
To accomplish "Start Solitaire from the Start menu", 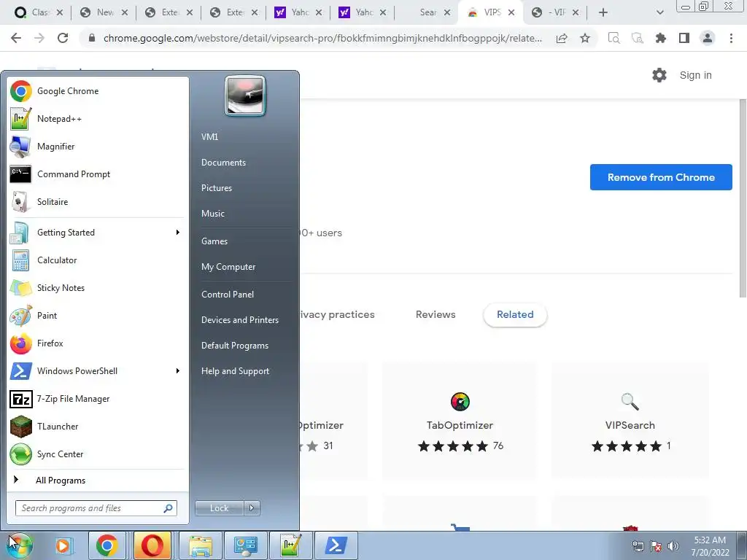I will point(98,201).
